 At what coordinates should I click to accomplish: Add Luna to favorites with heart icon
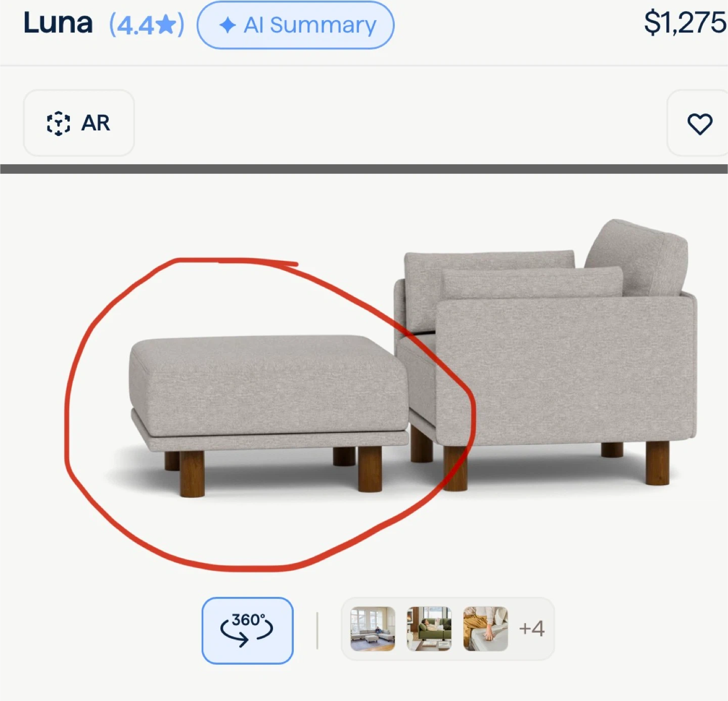click(700, 123)
